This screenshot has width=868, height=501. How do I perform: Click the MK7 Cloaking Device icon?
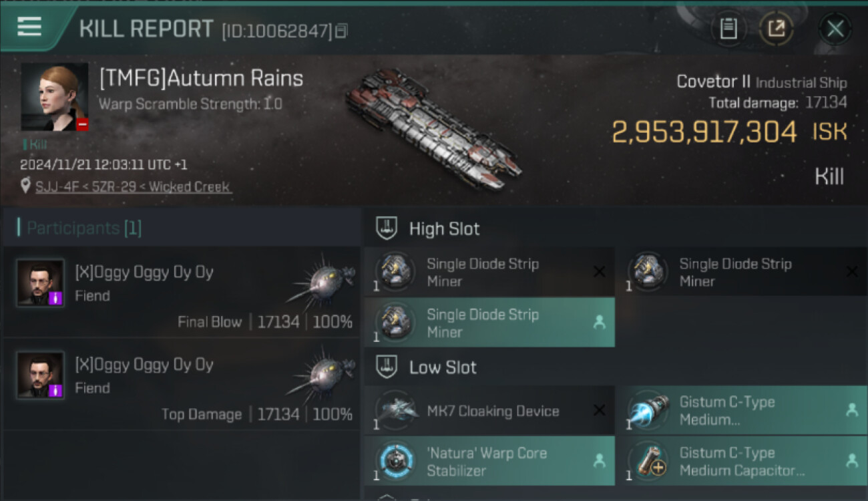tap(397, 411)
